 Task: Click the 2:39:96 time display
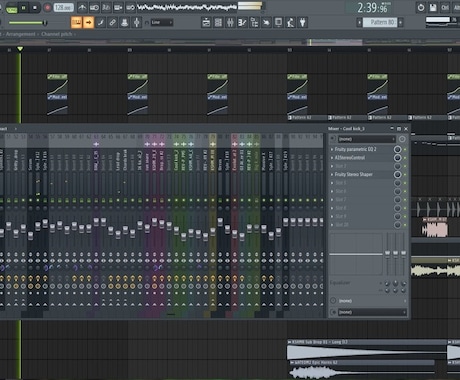[373, 7]
